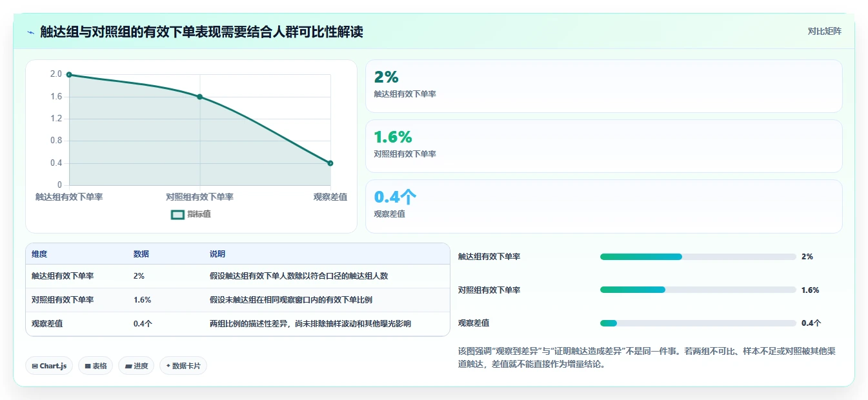Click the 观察差值 progress bar

[x=698, y=323]
